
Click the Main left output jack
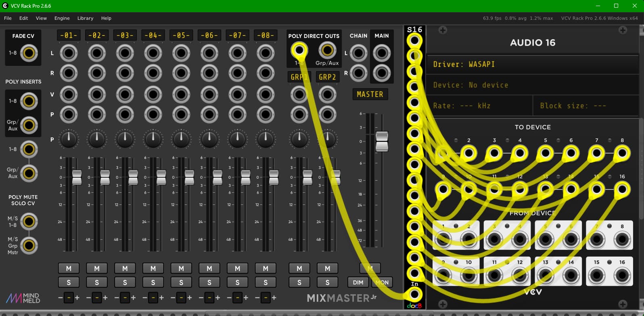point(382,53)
